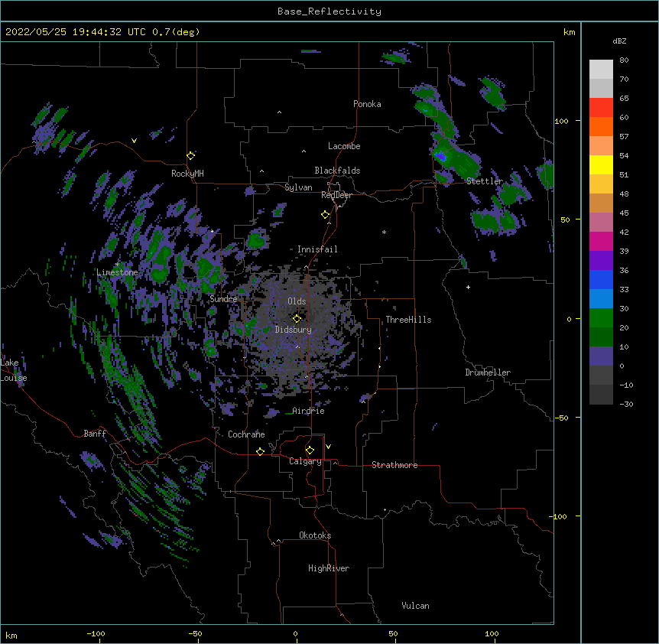Click the Vulcan label

click(x=415, y=606)
